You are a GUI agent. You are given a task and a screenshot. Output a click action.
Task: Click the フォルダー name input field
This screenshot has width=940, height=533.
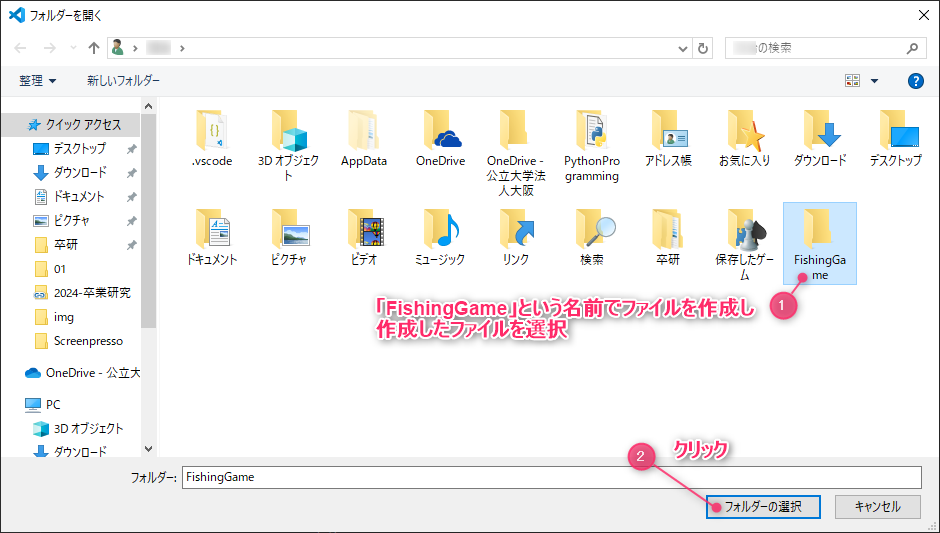(550, 477)
